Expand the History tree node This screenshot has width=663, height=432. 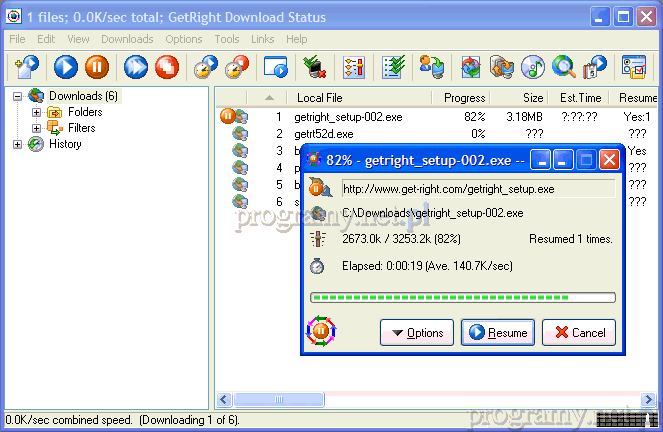tap(18, 144)
